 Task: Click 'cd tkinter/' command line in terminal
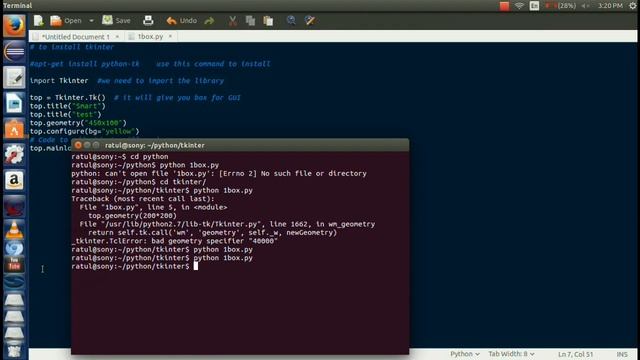tap(139, 182)
